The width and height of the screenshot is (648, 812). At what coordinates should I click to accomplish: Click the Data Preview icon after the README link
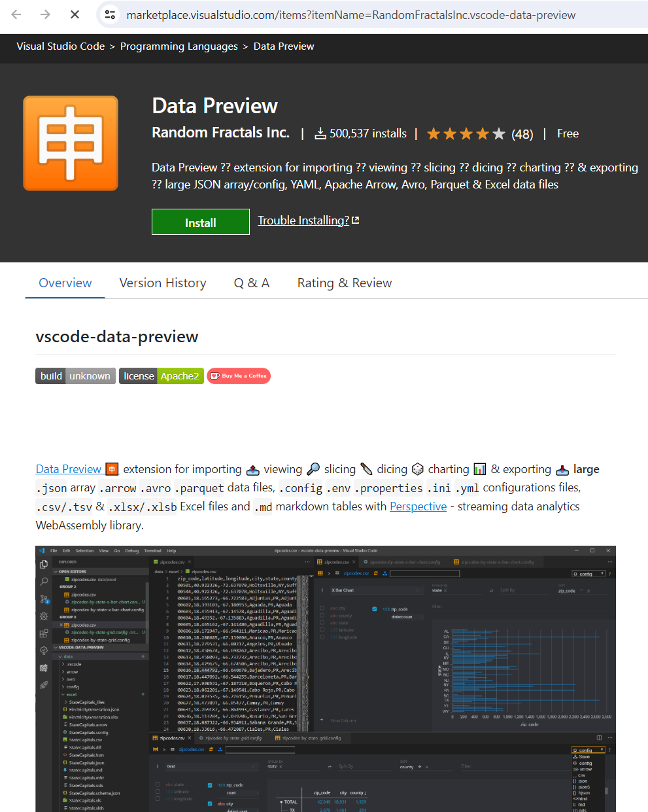(x=112, y=469)
